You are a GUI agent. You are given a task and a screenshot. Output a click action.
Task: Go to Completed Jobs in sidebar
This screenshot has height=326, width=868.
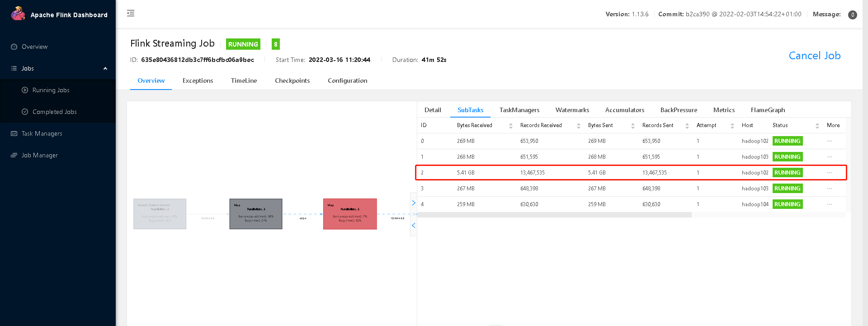click(55, 112)
